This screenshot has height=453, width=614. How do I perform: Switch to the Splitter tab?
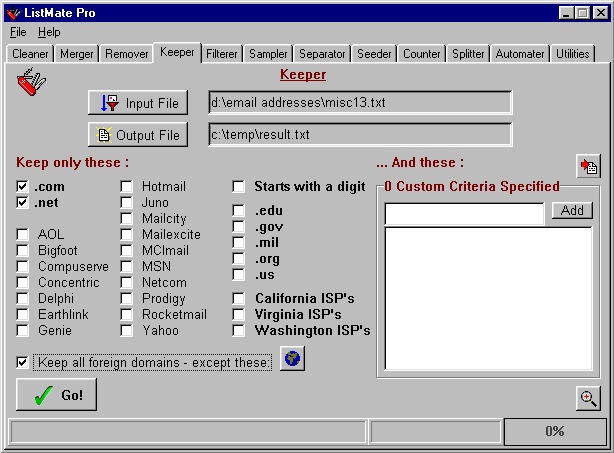coord(467,54)
